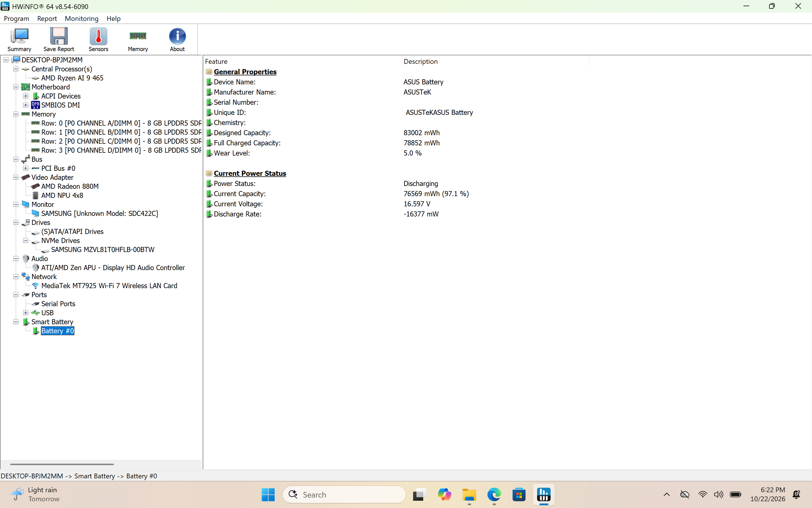Click the Designed Capacity value 83002 mWh

tap(422, 133)
